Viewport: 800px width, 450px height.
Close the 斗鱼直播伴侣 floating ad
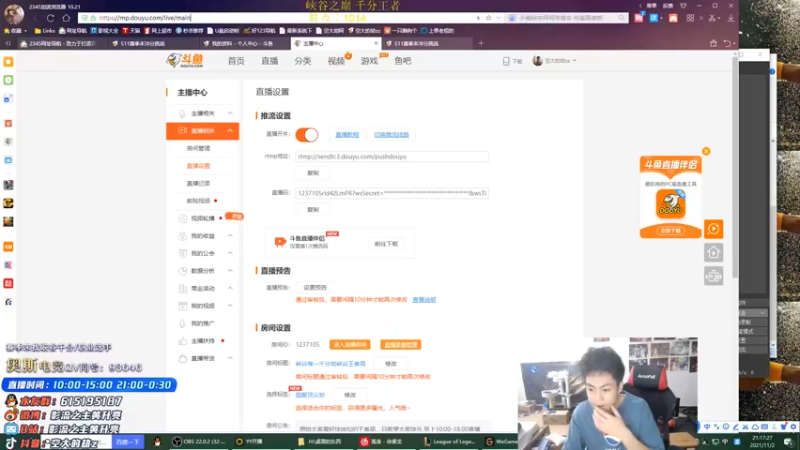[706, 151]
